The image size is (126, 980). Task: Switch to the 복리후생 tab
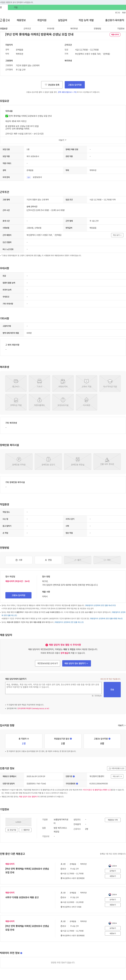[74, 29]
